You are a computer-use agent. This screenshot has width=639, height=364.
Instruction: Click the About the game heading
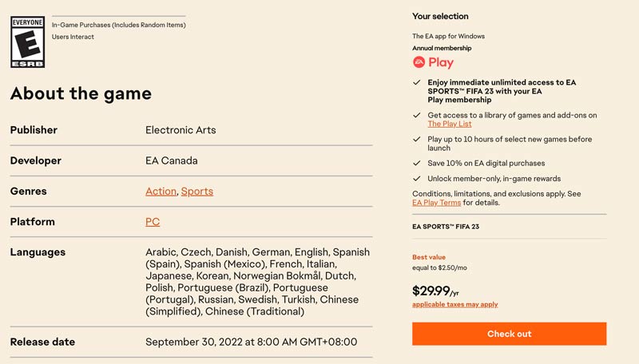tap(81, 93)
